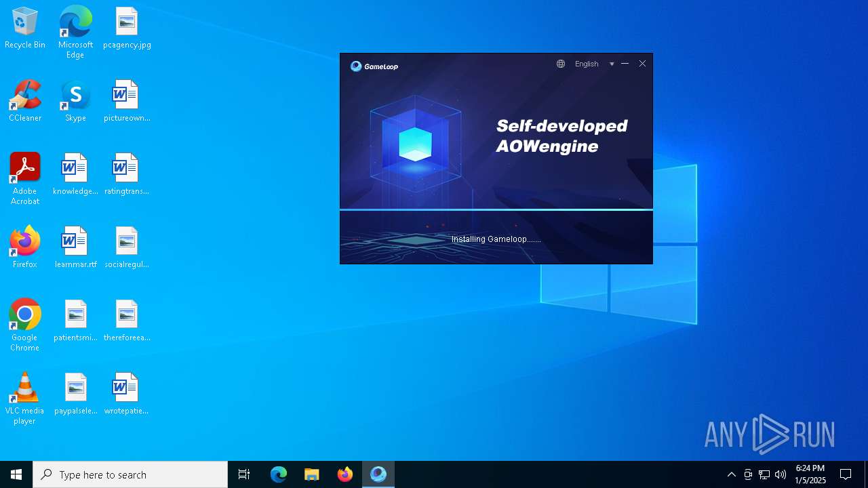Click the GameLoop installer taskbar button

[x=378, y=474]
